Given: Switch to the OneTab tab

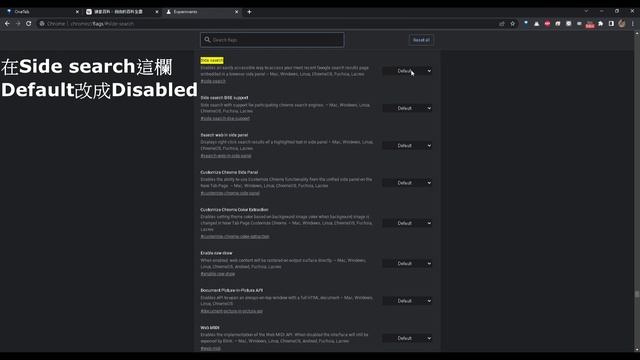Looking at the screenshot, I should 41,12.
